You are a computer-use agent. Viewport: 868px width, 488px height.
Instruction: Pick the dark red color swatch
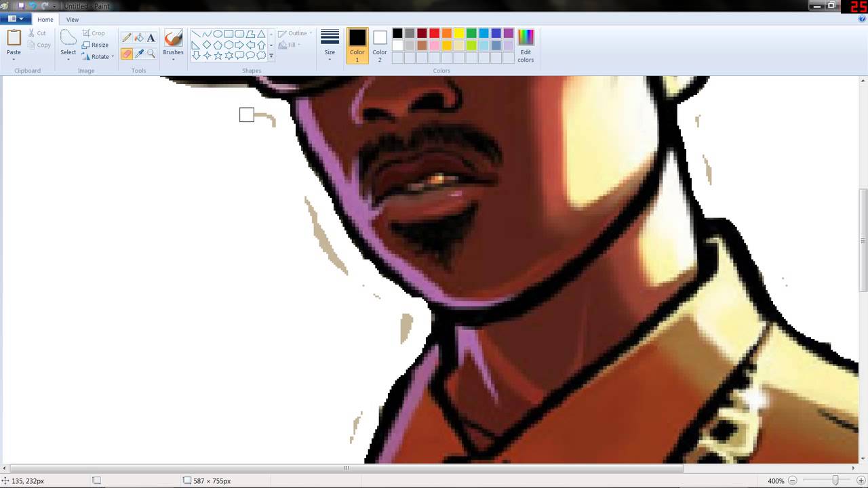tap(422, 33)
